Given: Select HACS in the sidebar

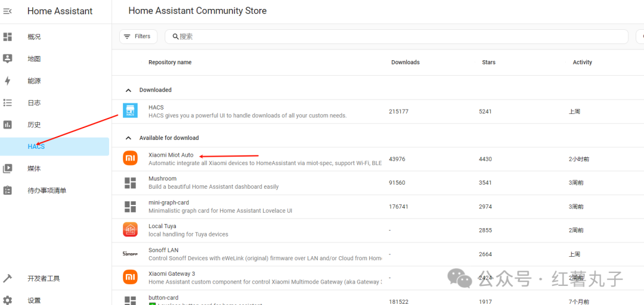Looking at the screenshot, I should [x=55, y=147].
